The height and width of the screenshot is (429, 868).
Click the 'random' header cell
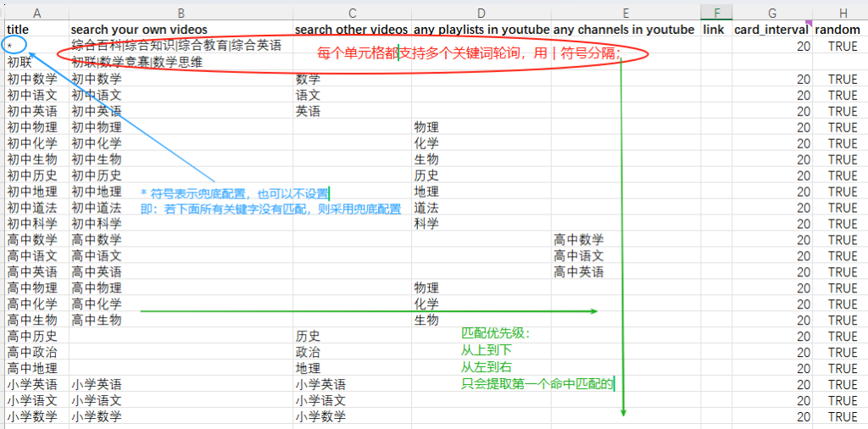pos(840,30)
